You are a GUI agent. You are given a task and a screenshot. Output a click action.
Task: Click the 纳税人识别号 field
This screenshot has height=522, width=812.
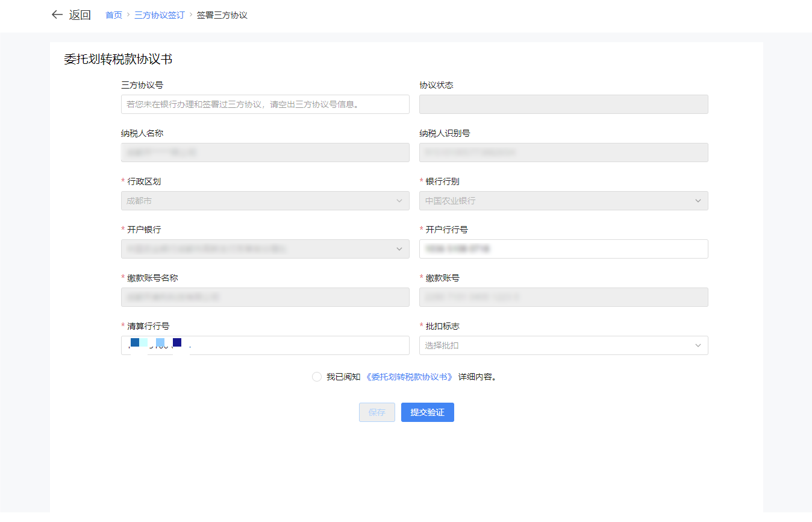point(563,153)
